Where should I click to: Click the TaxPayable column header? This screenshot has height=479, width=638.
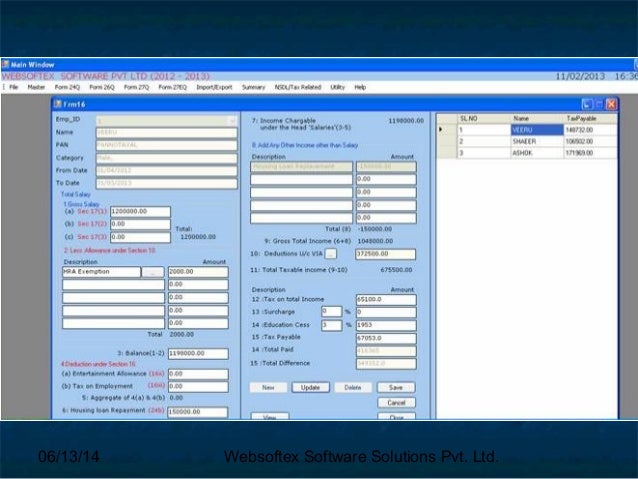tap(590, 118)
